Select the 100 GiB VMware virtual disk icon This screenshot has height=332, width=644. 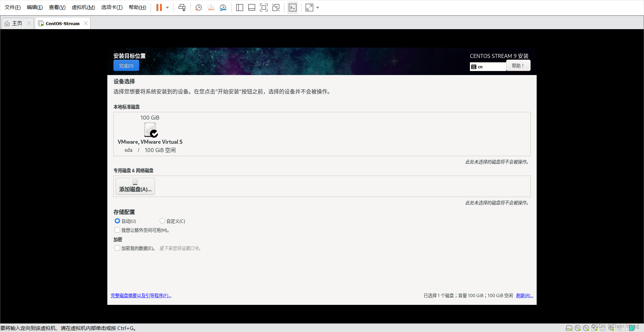151,130
